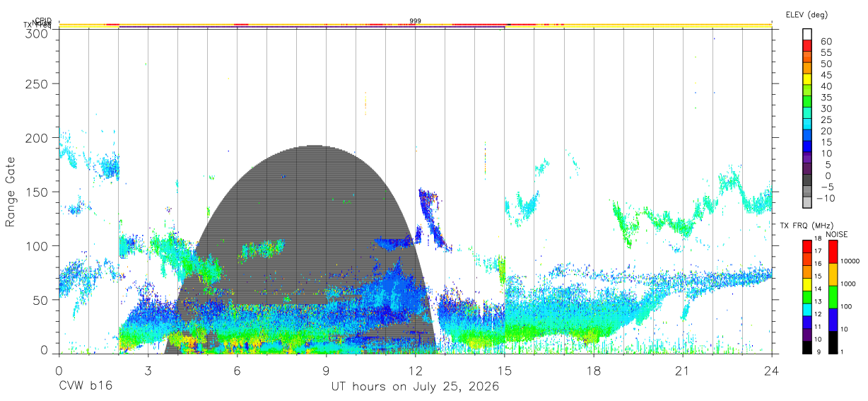
Task: Click the green 100–1000 NOISE swatch
Action: coord(833,297)
